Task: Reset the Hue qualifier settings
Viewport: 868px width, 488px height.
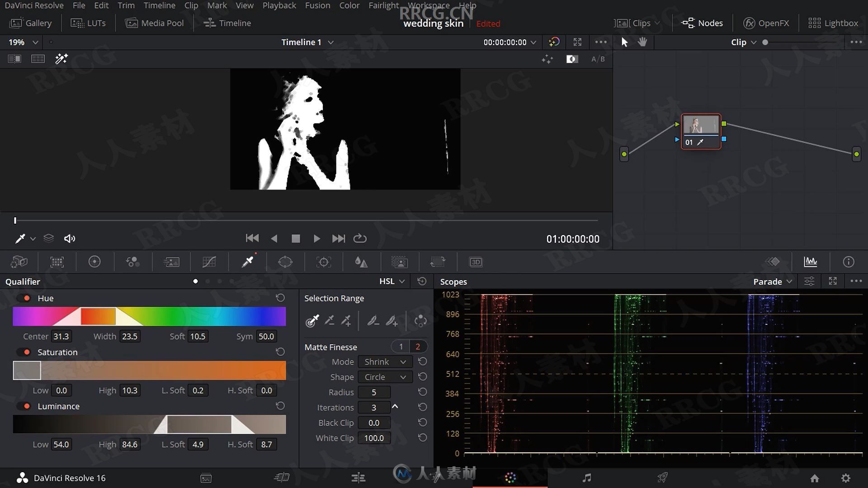Action: (x=279, y=298)
